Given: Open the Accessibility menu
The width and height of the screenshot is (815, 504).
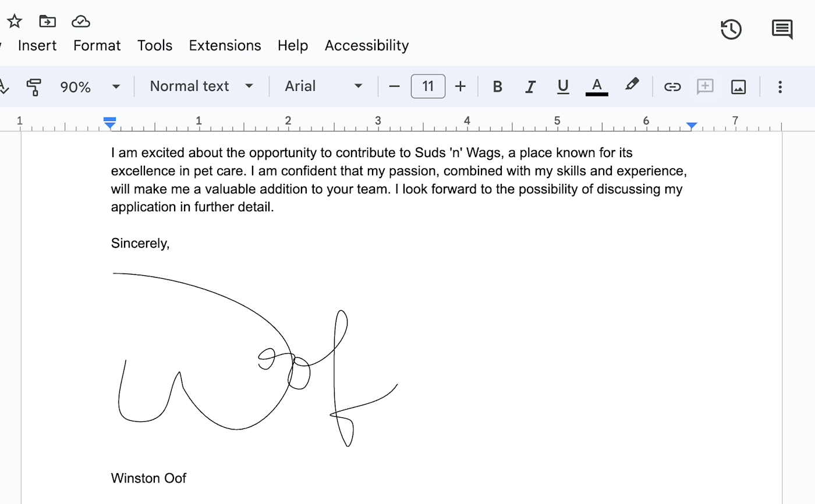Looking at the screenshot, I should tap(367, 45).
